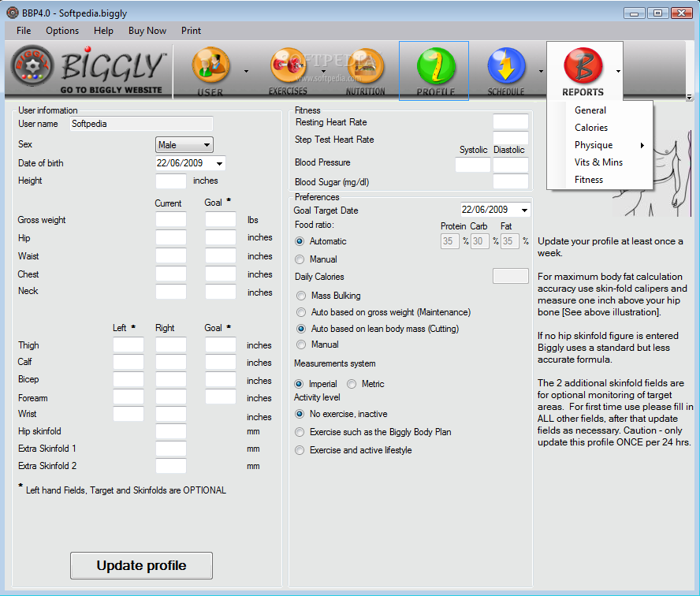The height and width of the screenshot is (596, 700).
Task: Choose Exercise and active lifestyle
Action: [x=300, y=450]
